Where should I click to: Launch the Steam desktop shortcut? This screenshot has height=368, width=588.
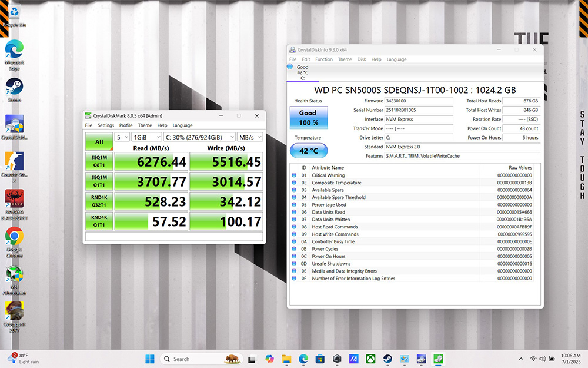coord(14,89)
